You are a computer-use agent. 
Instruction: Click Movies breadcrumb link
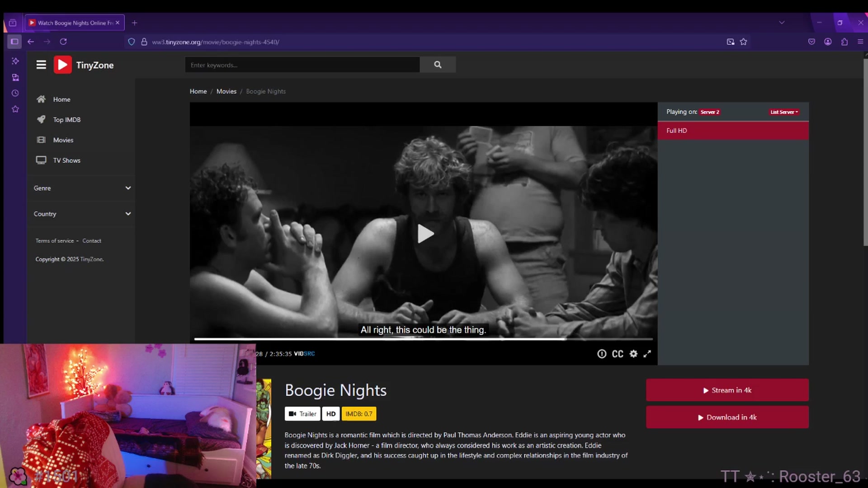point(226,91)
